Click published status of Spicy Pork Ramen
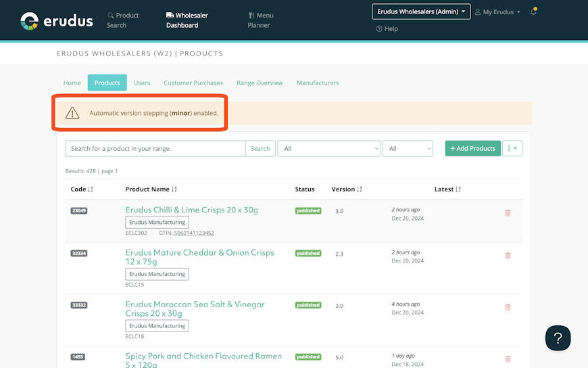This screenshot has width=588, height=368. (308, 356)
